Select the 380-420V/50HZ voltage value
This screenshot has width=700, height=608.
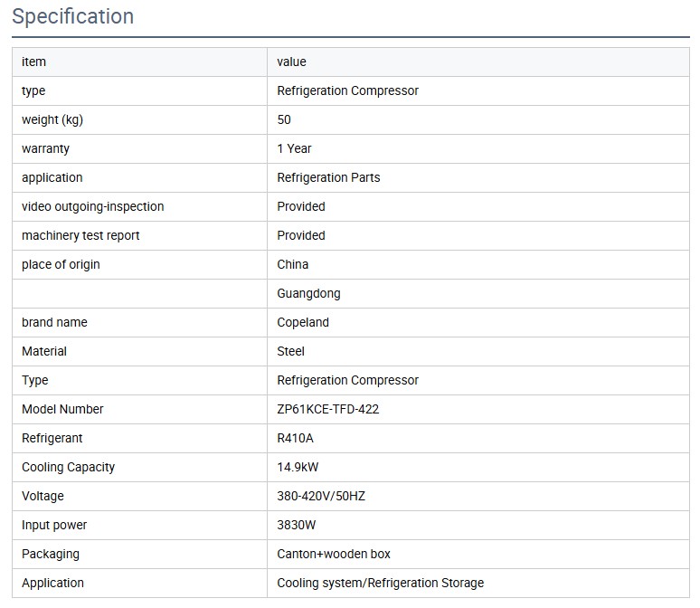tap(320, 496)
